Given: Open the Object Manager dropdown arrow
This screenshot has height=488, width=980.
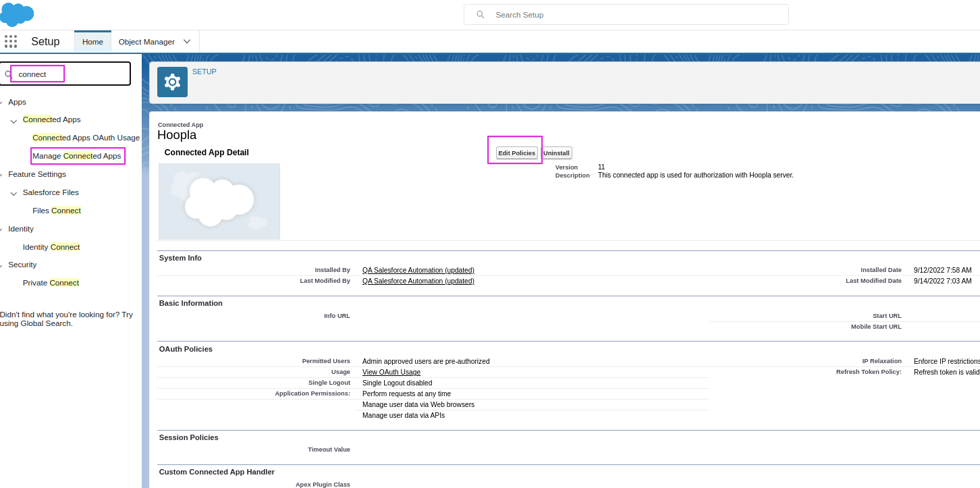Looking at the screenshot, I should click(187, 42).
